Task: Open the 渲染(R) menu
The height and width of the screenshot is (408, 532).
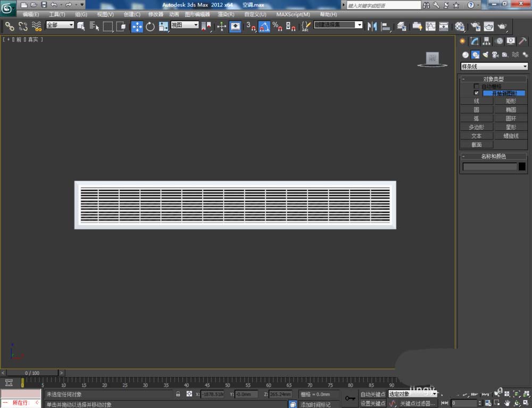Action: (226, 14)
